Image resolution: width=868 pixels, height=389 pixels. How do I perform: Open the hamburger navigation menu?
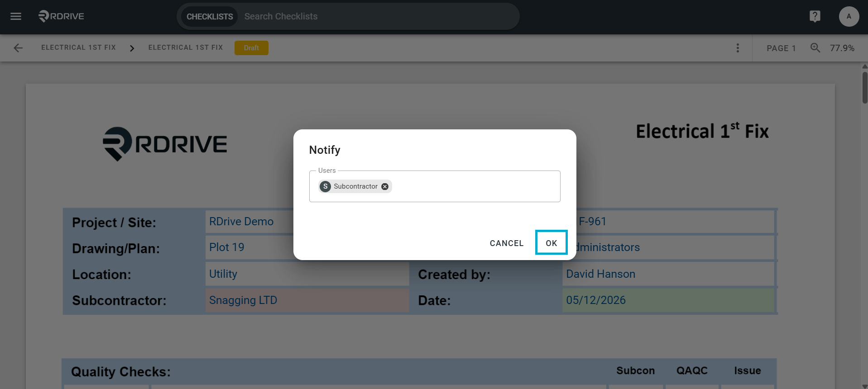pyautogui.click(x=16, y=16)
